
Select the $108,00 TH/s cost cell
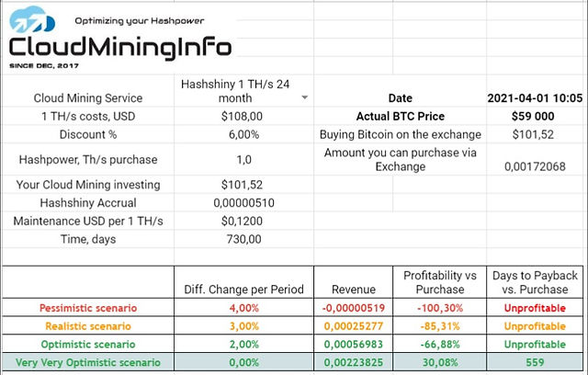pyautogui.click(x=243, y=117)
